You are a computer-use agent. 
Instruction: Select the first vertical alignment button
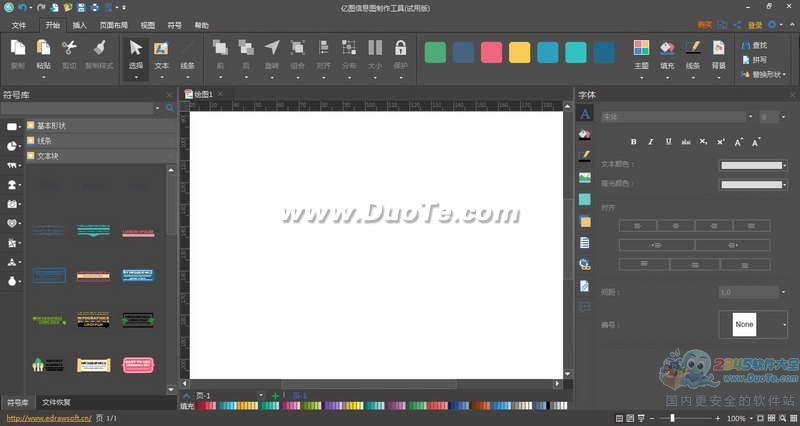[644, 264]
